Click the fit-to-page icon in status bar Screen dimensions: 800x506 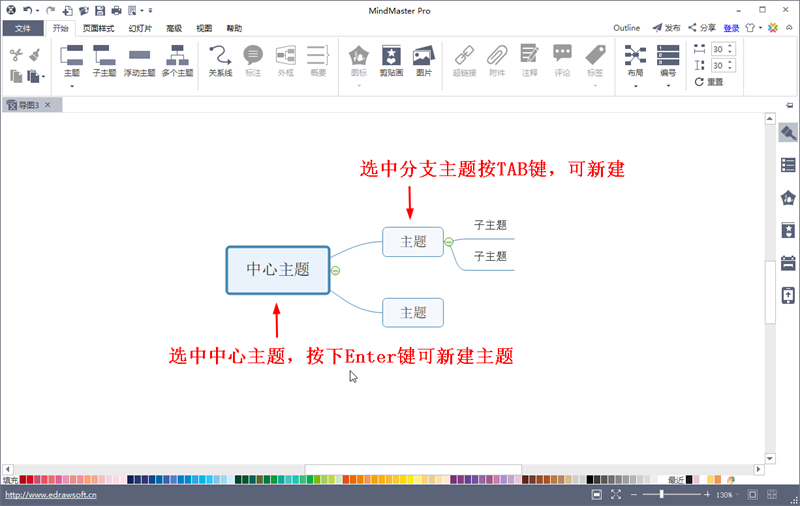point(596,494)
